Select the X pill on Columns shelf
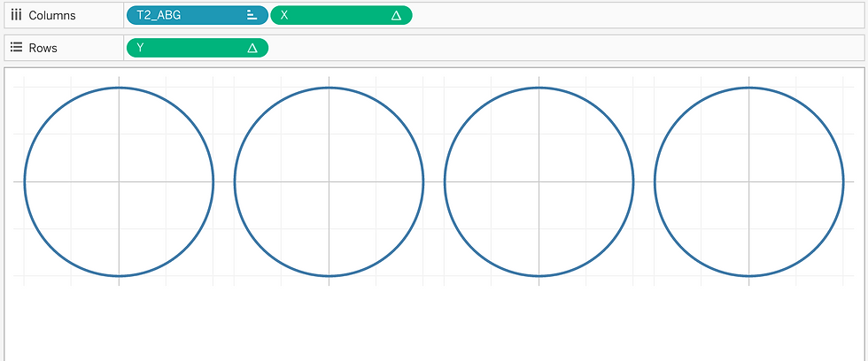Viewport: 868px width, 361px height. click(341, 15)
